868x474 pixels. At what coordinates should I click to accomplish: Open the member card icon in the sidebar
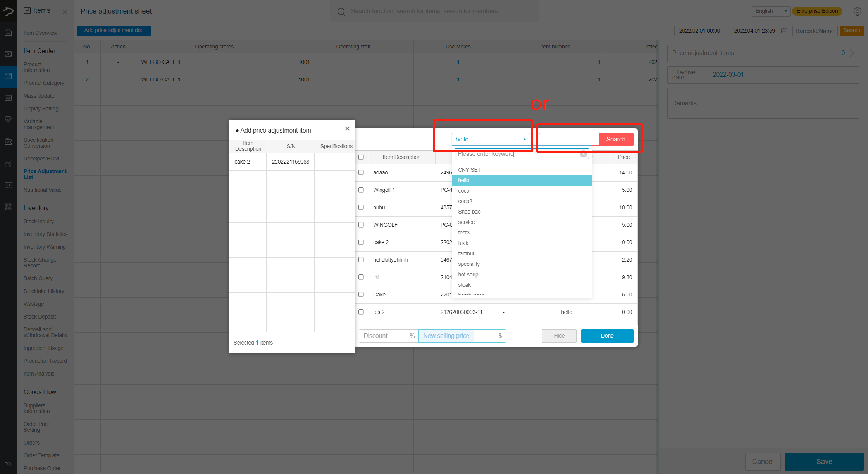8,98
